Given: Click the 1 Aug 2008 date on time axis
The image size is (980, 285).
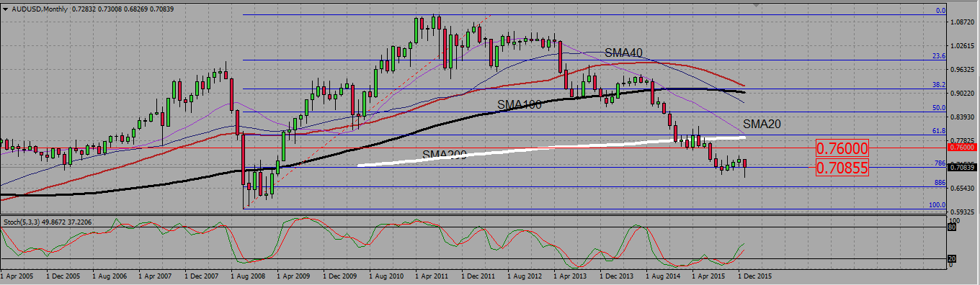Looking at the screenshot, I should pos(247,275).
